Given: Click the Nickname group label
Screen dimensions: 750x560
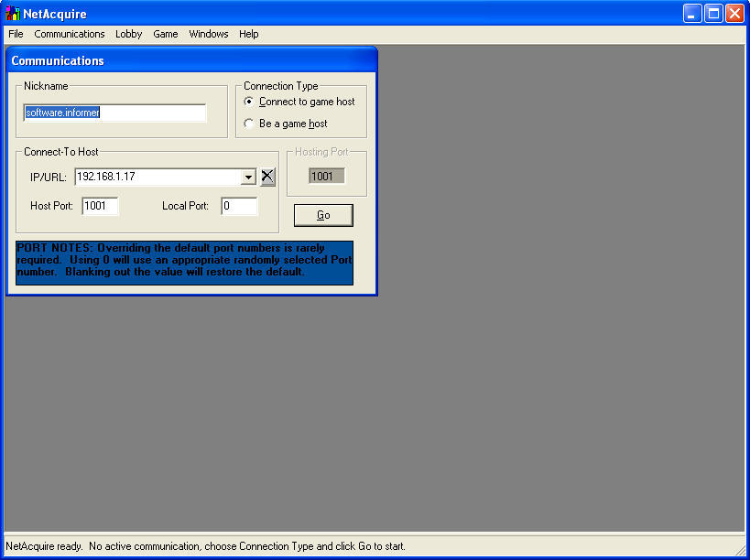Looking at the screenshot, I should click(x=46, y=86).
